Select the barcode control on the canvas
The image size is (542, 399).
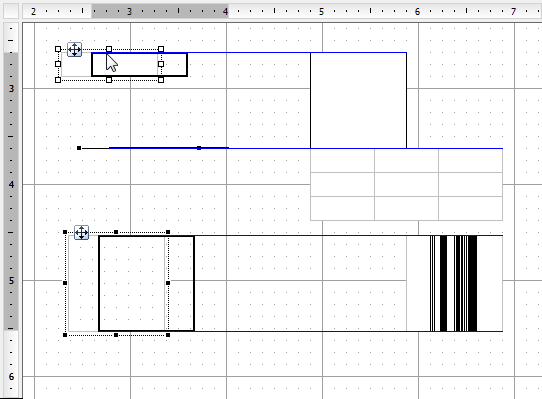click(455, 283)
